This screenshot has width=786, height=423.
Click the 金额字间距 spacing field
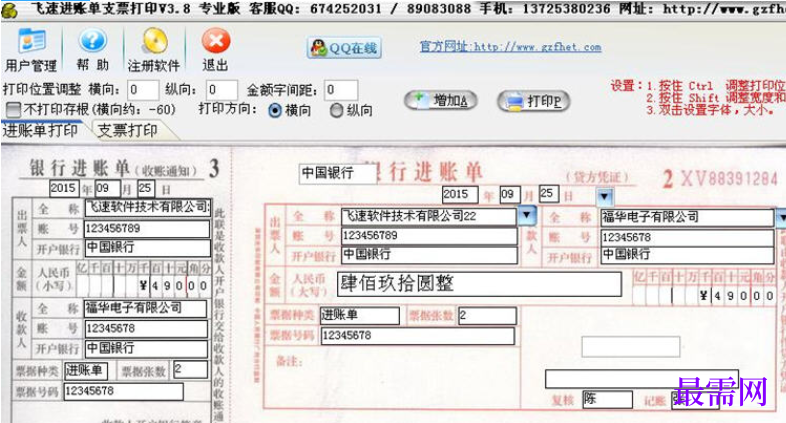tap(341, 90)
